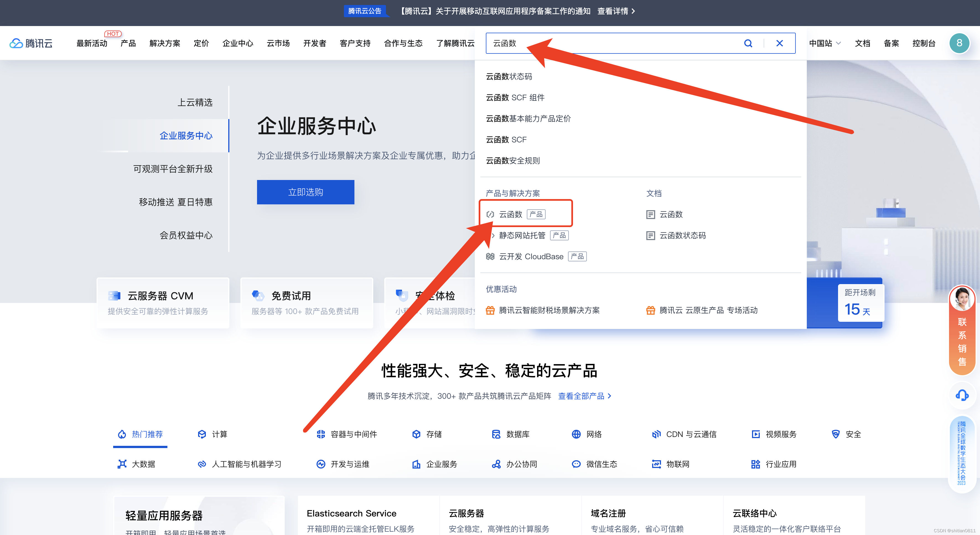Click the 云开发 CloudBase icon

coord(490,256)
